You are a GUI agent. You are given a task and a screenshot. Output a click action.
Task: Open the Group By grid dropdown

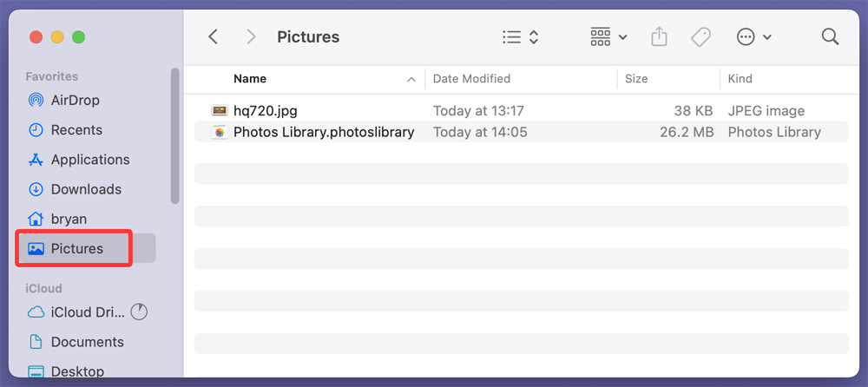click(608, 37)
